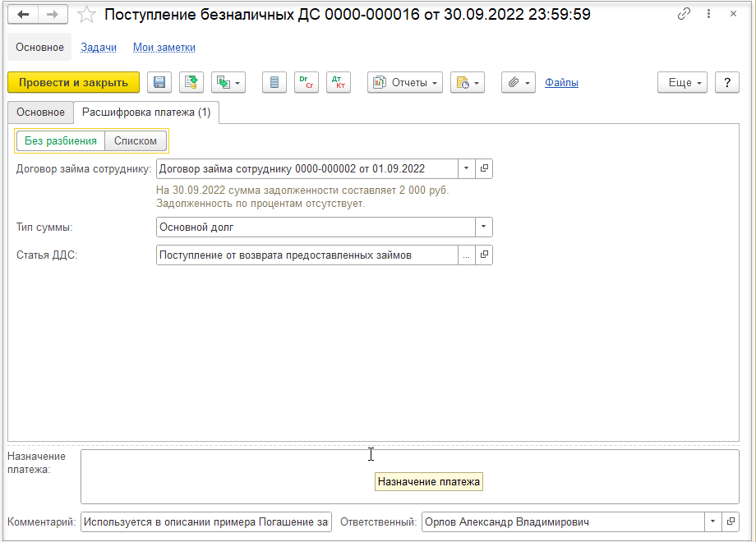Image resolution: width=756 pixels, height=542 pixels.
Task: Add document to favorites with star icon
Action: (x=86, y=15)
